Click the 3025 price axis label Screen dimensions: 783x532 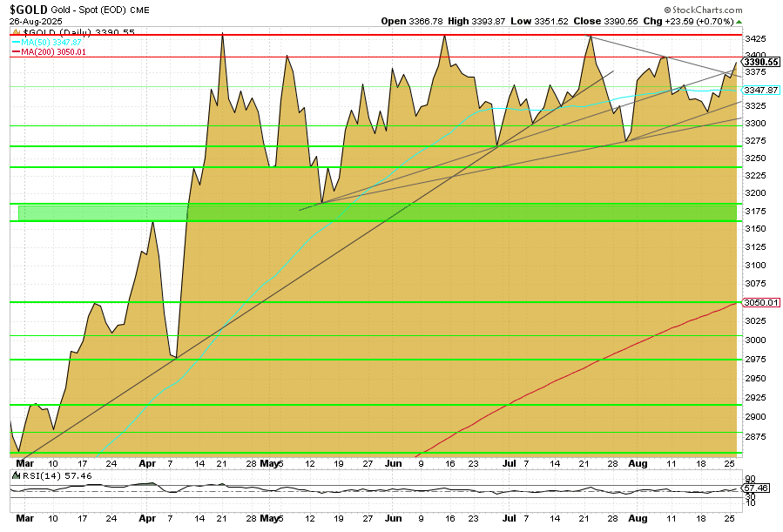pyautogui.click(x=755, y=321)
